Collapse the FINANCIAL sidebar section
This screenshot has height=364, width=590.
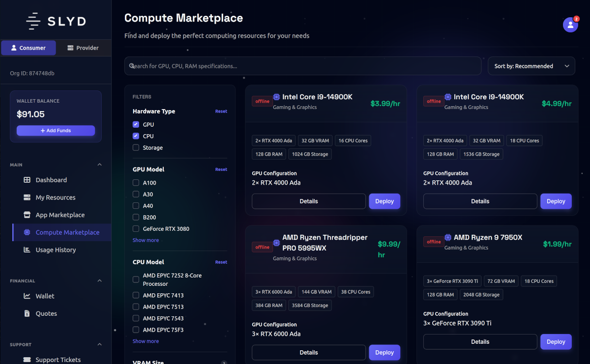click(x=99, y=281)
